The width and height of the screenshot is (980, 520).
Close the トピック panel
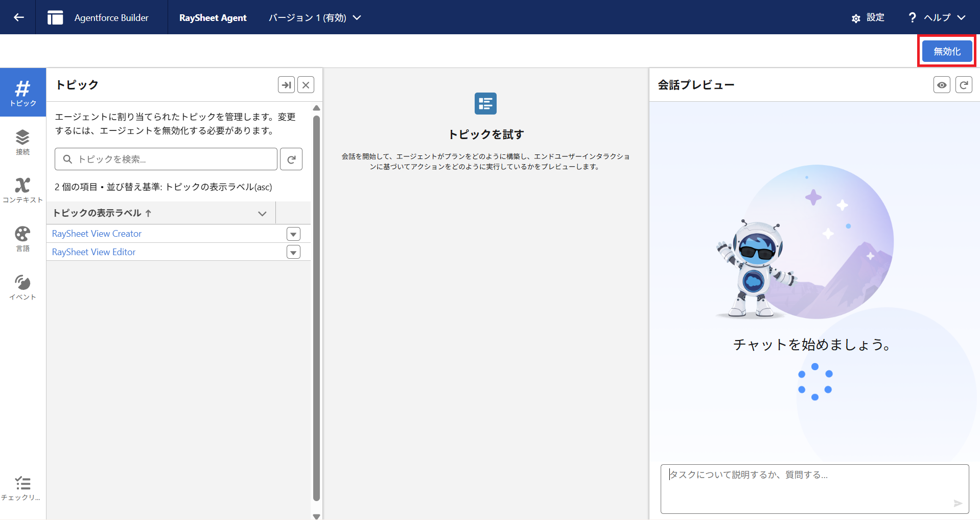tap(306, 85)
